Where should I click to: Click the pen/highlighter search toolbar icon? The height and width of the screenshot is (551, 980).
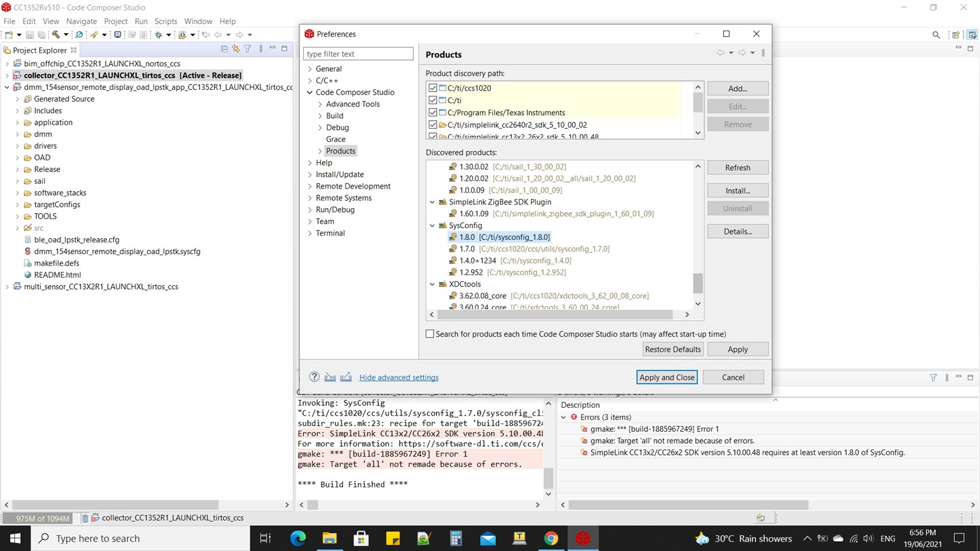click(94, 35)
